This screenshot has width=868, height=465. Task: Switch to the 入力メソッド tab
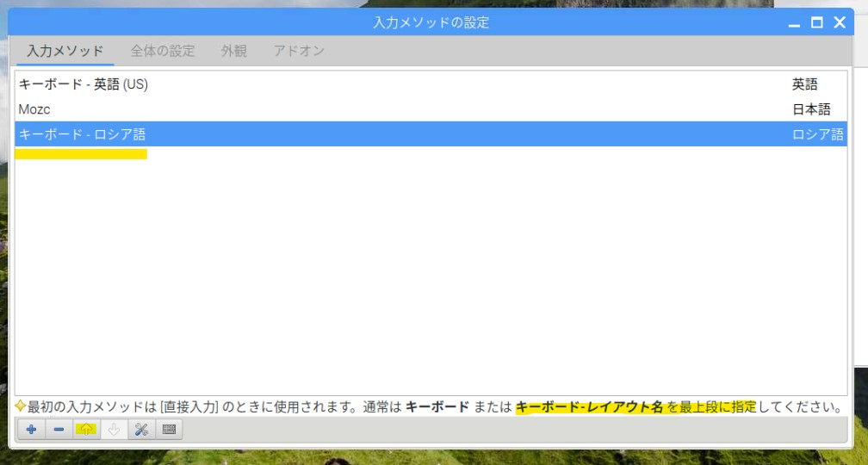click(x=65, y=51)
